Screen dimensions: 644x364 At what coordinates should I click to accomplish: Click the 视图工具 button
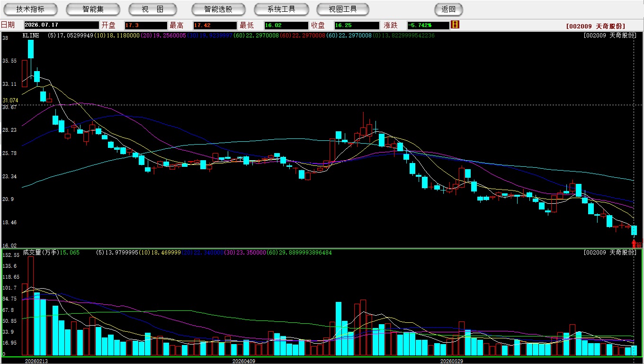tap(343, 9)
